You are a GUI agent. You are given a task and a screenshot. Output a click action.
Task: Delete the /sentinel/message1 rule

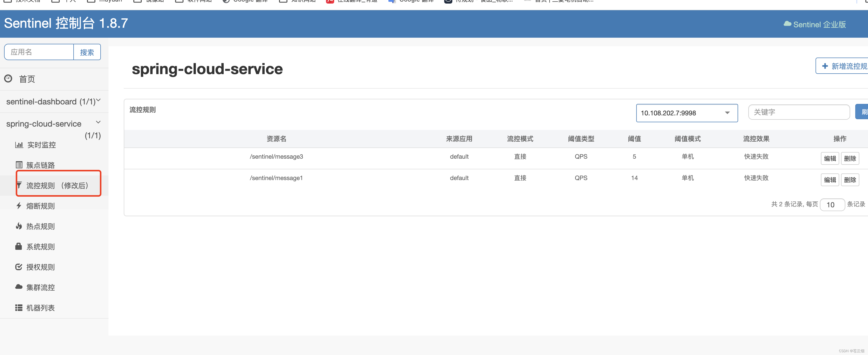click(850, 180)
